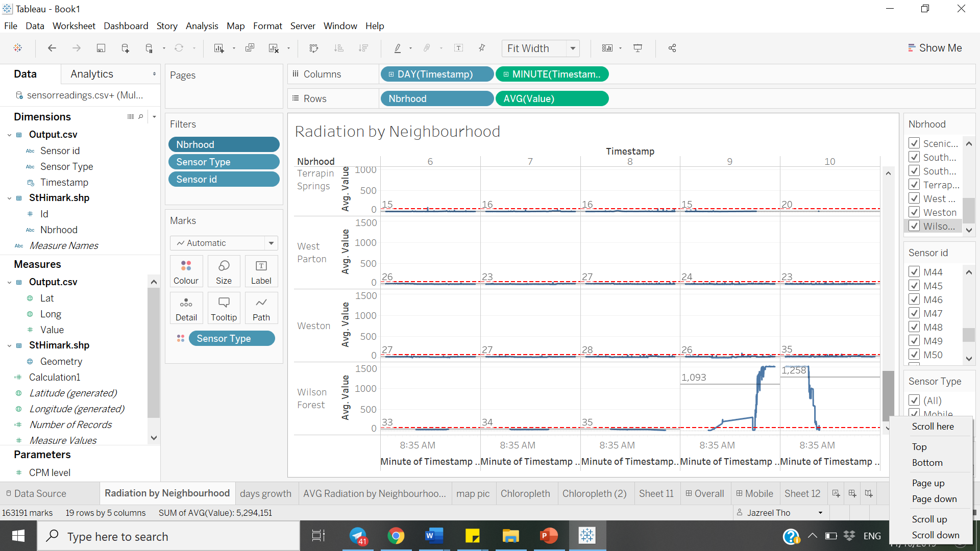Click the save icon in toolbar
Viewport: 980px width, 551px height.
tap(101, 48)
